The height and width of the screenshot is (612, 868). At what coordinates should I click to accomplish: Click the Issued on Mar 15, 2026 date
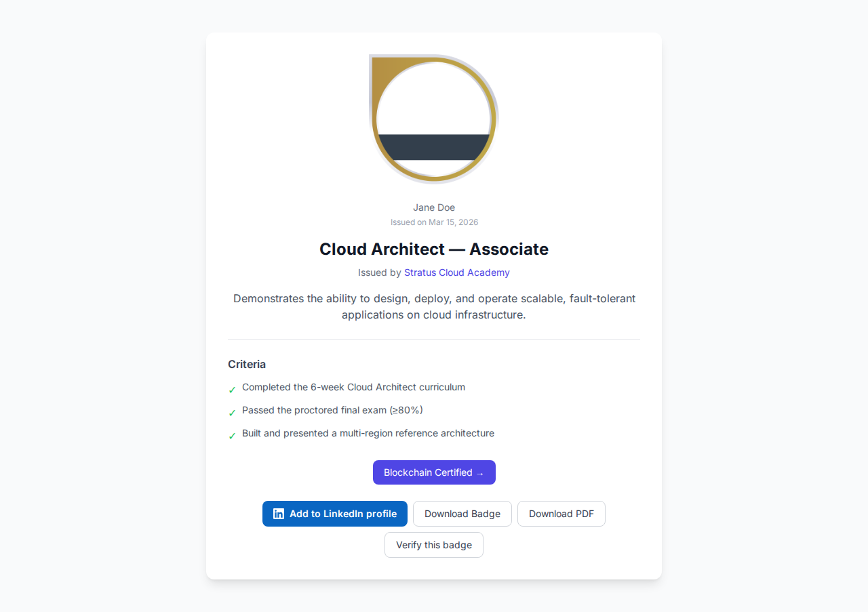click(434, 222)
